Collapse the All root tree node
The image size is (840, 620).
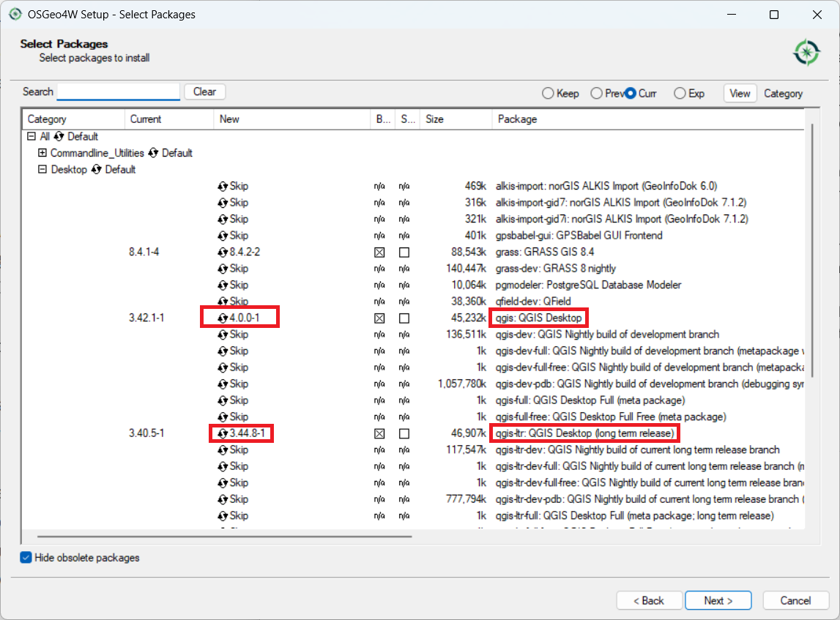(x=31, y=137)
